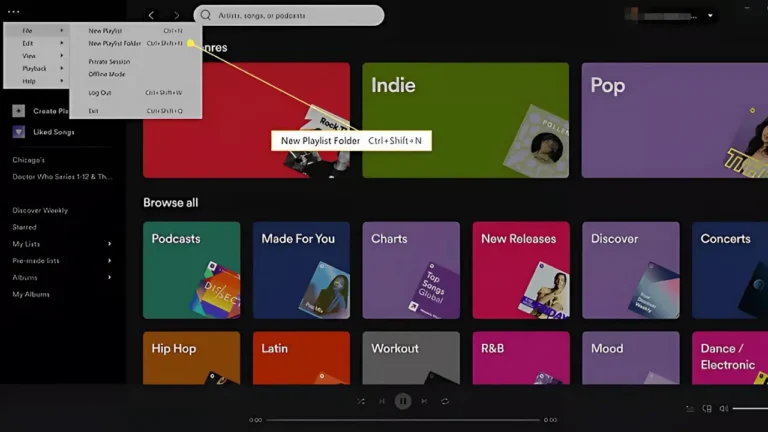This screenshot has height=432, width=768.
Task: Choose New Playlist Folder menu entry
Action: 136,43
